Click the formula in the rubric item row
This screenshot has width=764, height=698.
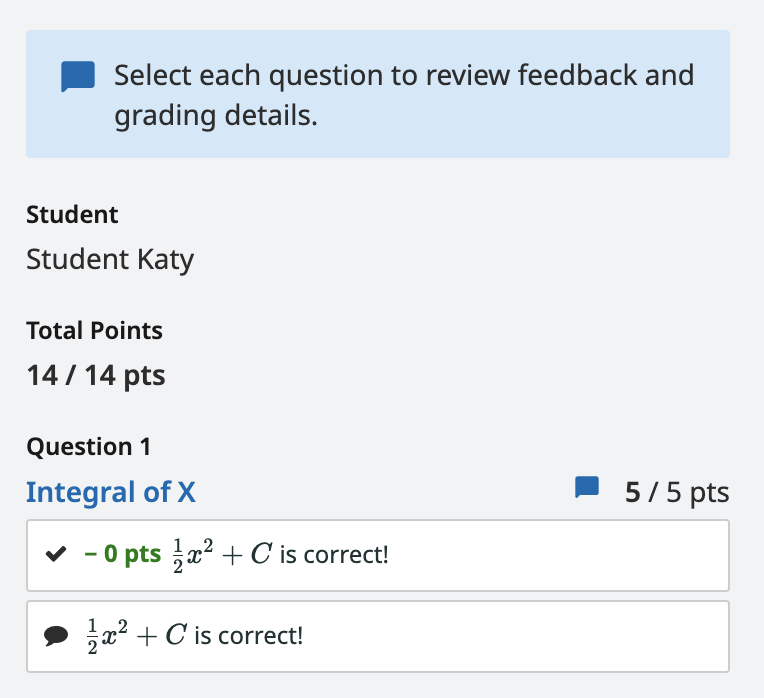(x=222, y=555)
